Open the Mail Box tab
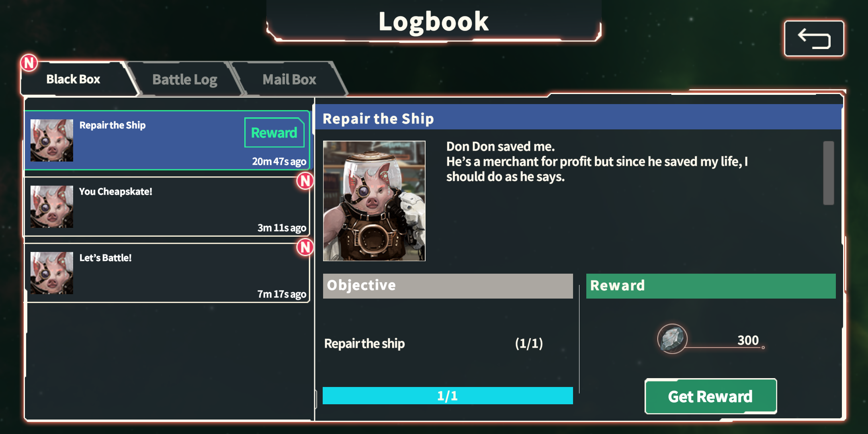This screenshot has height=434, width=868. click(289, 80)
